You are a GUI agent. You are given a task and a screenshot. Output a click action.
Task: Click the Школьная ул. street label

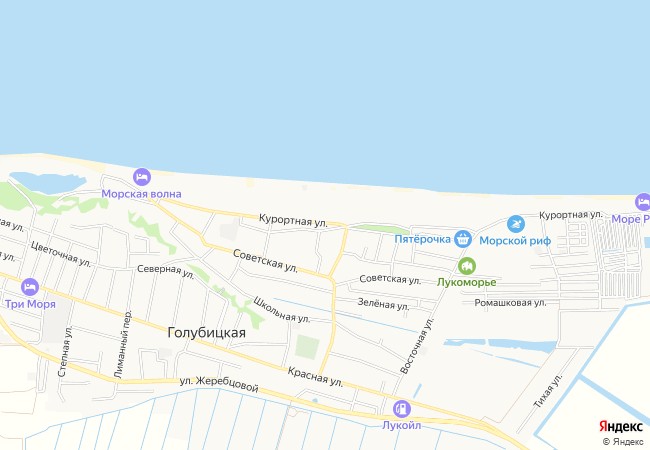point(281,310)
